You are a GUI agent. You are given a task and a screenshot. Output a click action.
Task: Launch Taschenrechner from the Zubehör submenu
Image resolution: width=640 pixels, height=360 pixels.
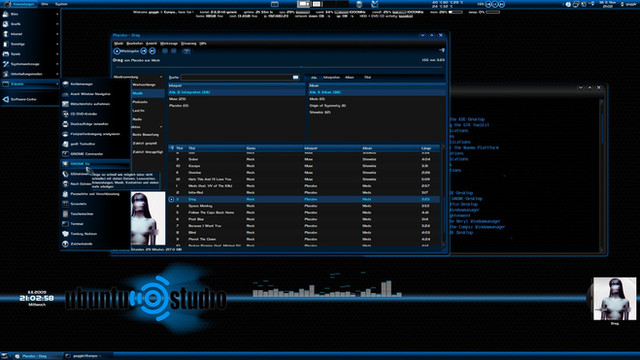pos(82,214)
